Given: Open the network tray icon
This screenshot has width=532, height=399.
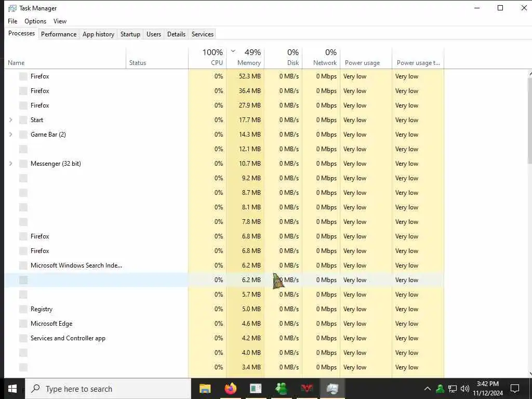Looking at the screenshot, I should tap(453, 389).
